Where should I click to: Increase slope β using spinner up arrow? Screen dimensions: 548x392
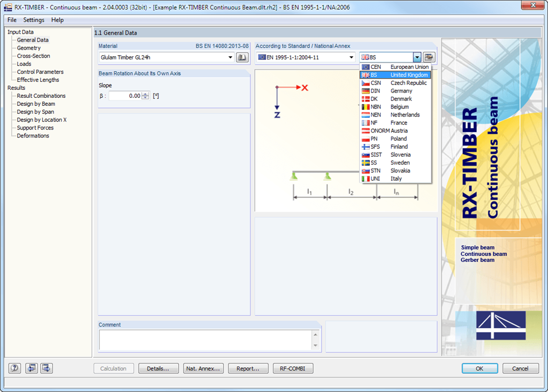pos(146,94)
